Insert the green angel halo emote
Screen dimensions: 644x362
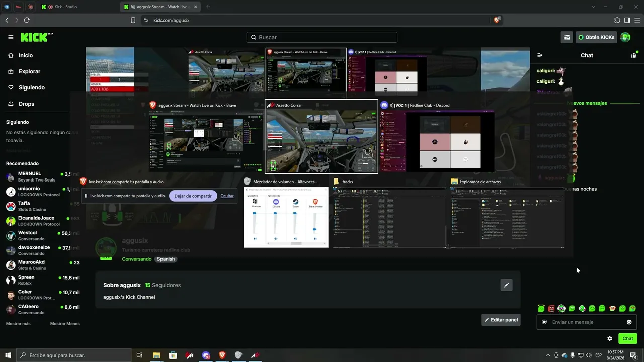[x=541, y=308]
